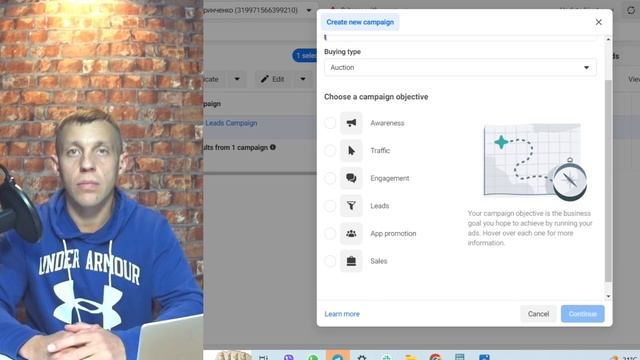Viewport: 640px width, 360px height.
Task: Click the 1 selected pill in Ads Manager
Action: (x=305, y=56)
